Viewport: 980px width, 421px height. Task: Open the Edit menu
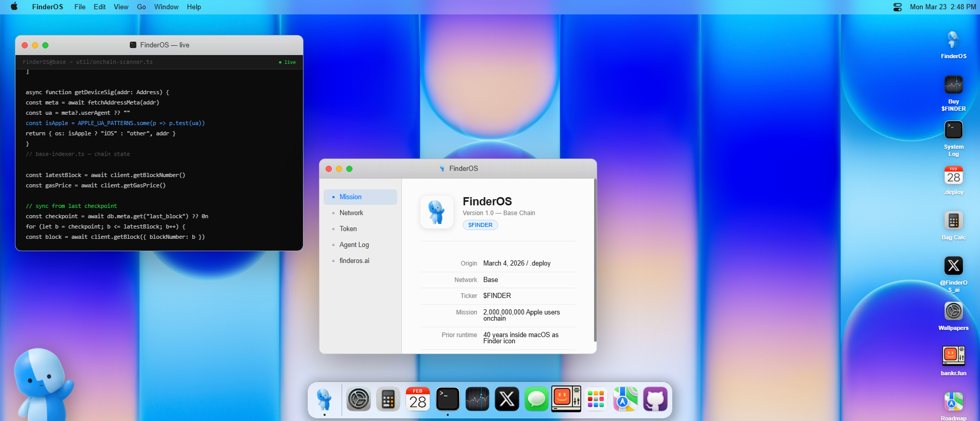point(99,7)
